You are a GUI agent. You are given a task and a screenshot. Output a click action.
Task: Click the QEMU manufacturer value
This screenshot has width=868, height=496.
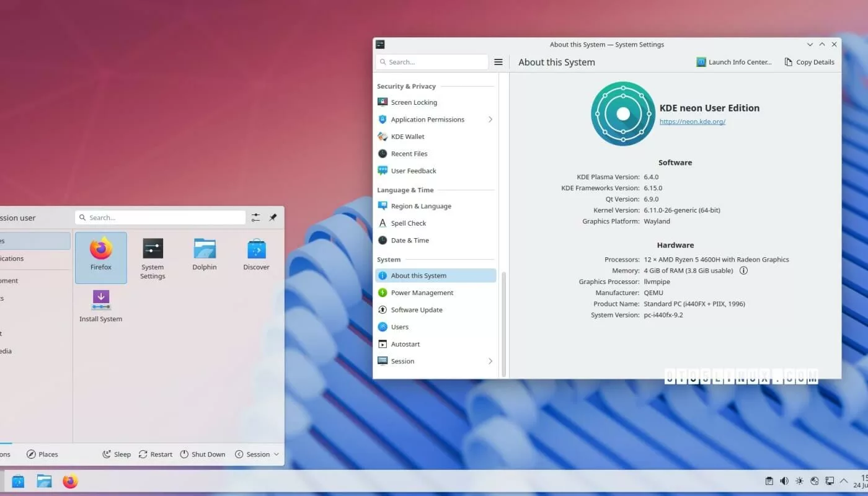click(x=653, y=293)
